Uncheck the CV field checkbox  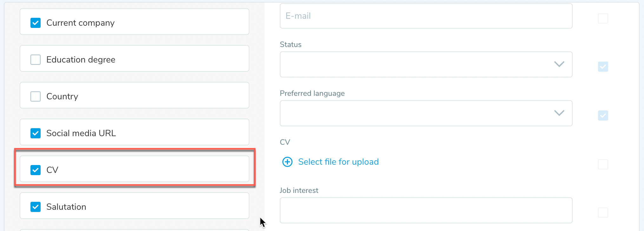(36, 170)
